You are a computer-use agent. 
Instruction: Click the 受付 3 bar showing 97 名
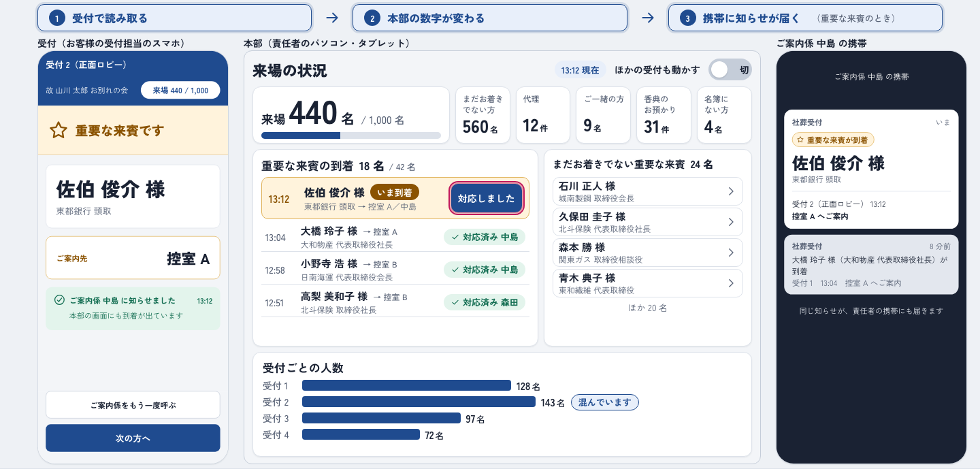pyautogui.click(x=381, y=419)
